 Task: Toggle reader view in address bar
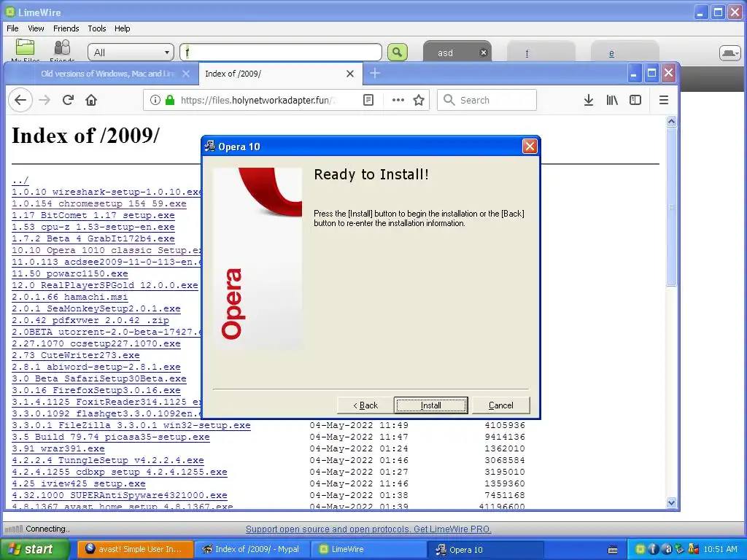pos(368,100)
